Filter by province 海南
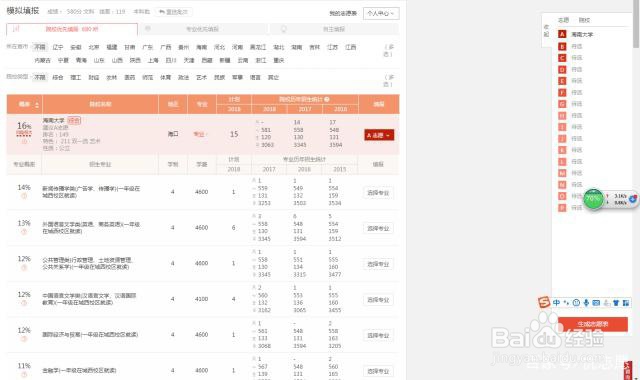 point(201,47)
